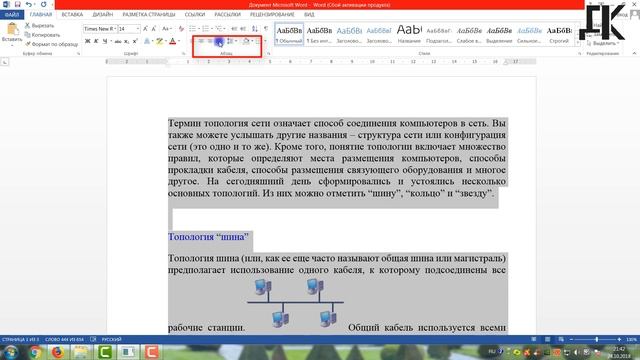Screen dimensions: 640x360
Task: Apply the Обычный style
Action: [289, 34]
